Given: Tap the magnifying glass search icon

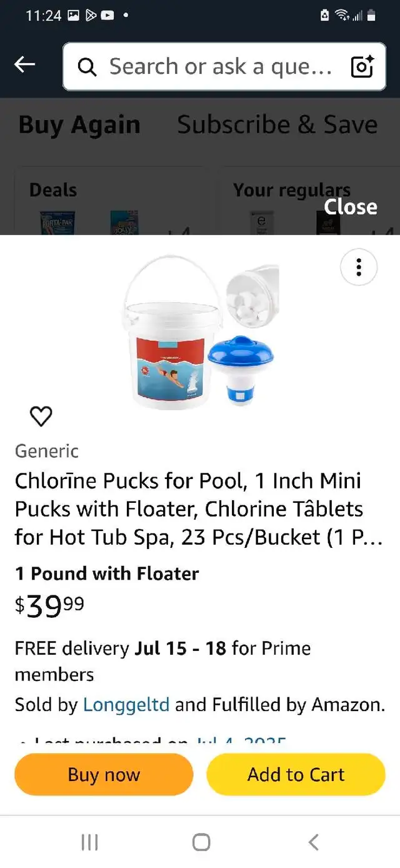Looking at the screenshot, I should point(87,67).
